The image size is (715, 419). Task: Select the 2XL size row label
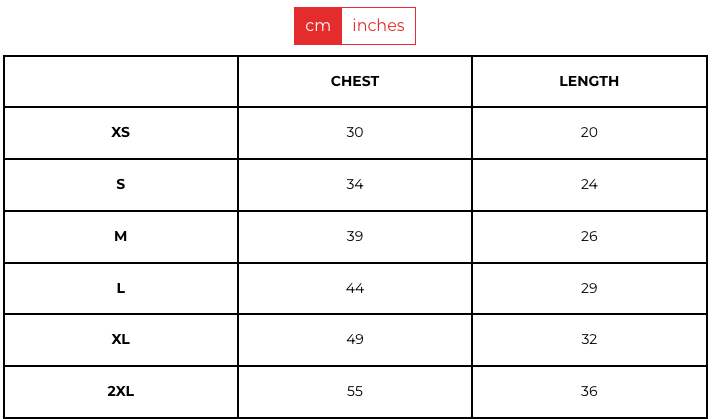pyautogui.click(x=121, y=391)
